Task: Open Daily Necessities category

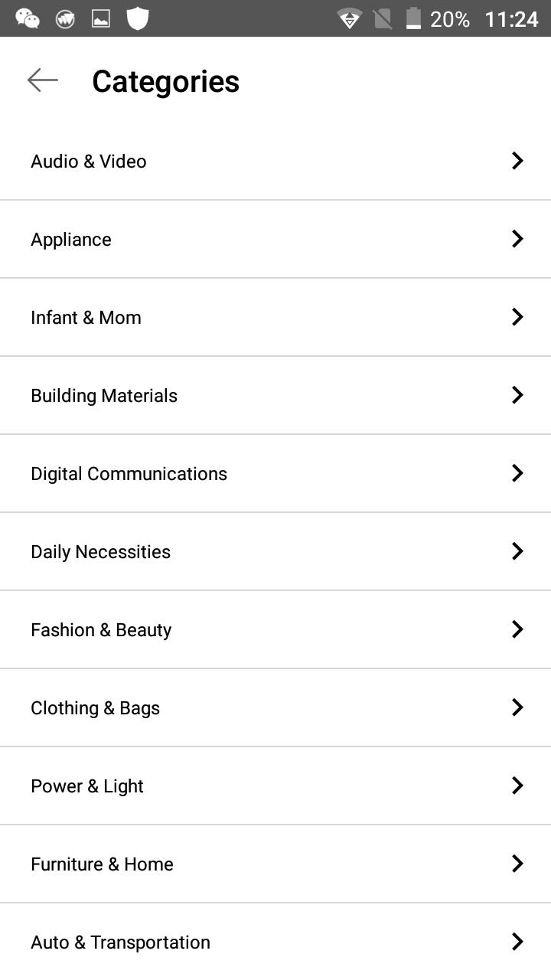Action: coord(275,552)
